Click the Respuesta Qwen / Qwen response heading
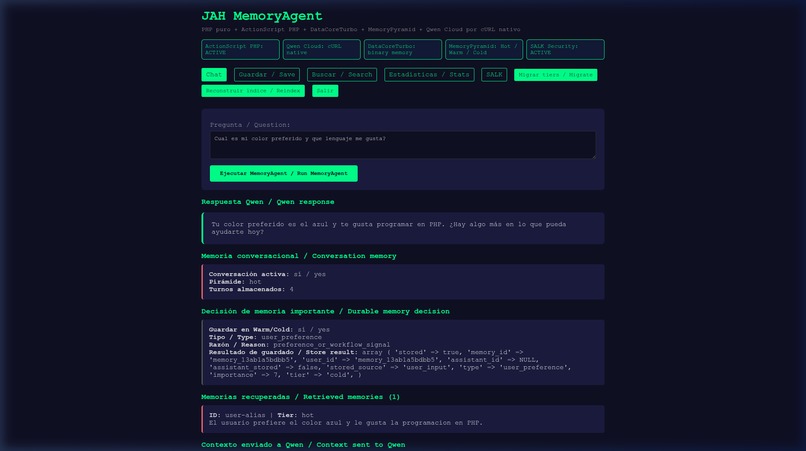The image size is (806, 451). pyautogui.click(x=268, y=202)
